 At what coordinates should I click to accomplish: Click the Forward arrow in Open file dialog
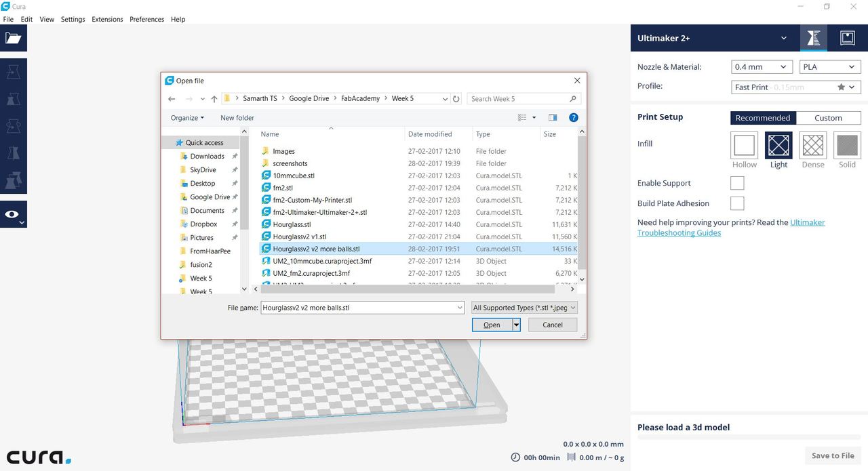click(189, 99)
